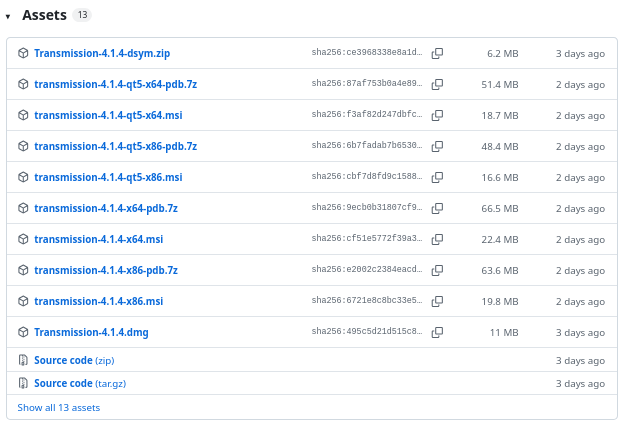
Task: Click the 18.7 MB file size
Action: (x=500, y=116)
